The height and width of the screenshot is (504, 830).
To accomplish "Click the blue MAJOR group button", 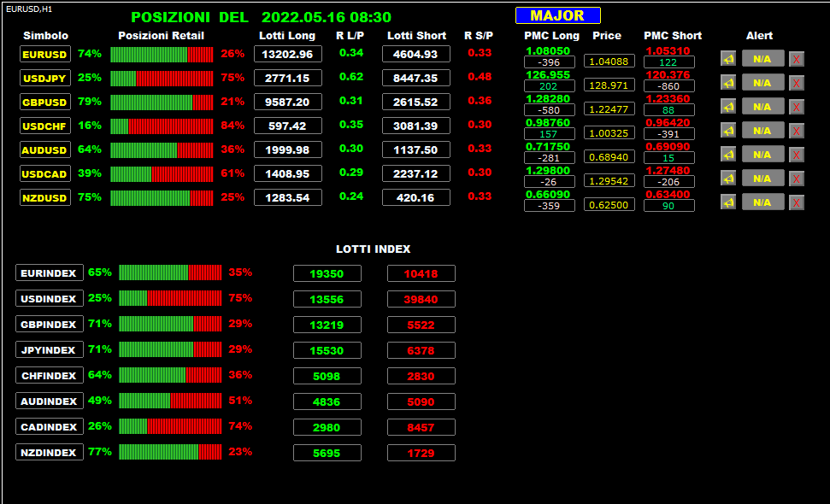I will tap(558, 15).
